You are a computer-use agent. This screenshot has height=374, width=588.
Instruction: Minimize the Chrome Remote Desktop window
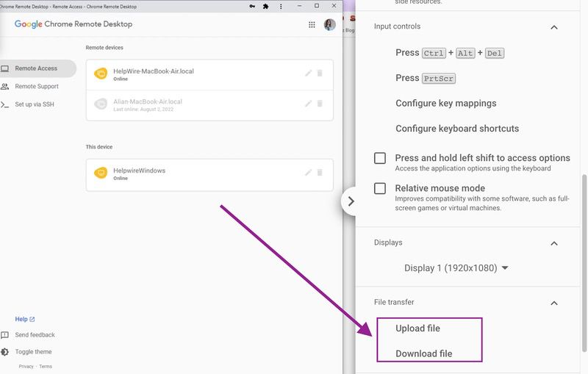coord(299,6)
